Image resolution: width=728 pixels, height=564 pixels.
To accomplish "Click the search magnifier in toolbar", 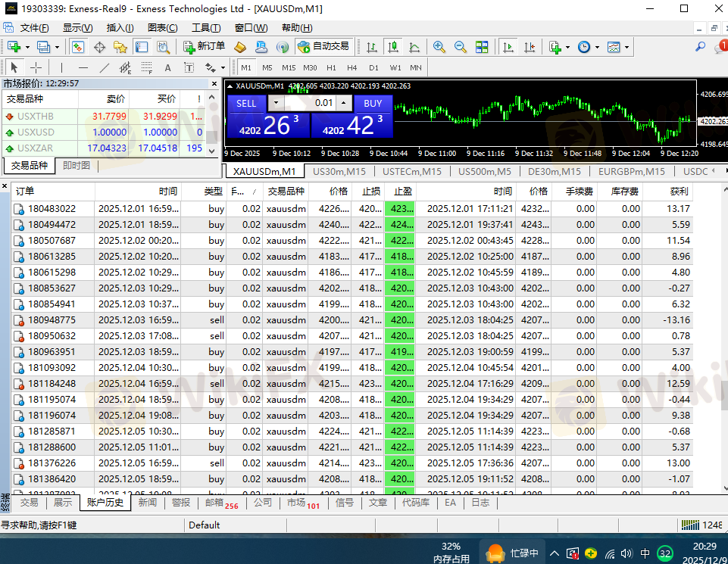I will point(700,47).
